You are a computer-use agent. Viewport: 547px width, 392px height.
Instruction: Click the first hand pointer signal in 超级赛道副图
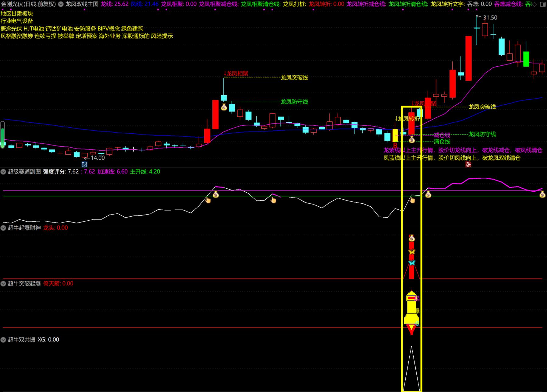pyautogui.click(x=208, y=200)
